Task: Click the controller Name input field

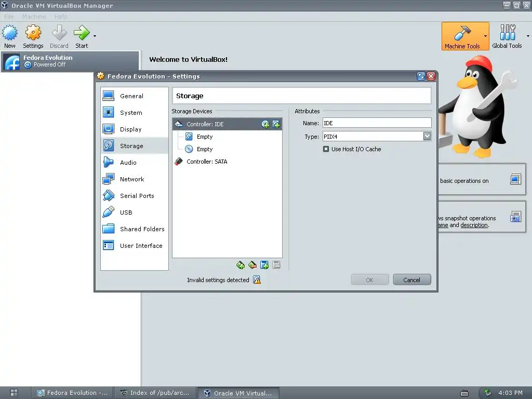Action: [377, 123]
